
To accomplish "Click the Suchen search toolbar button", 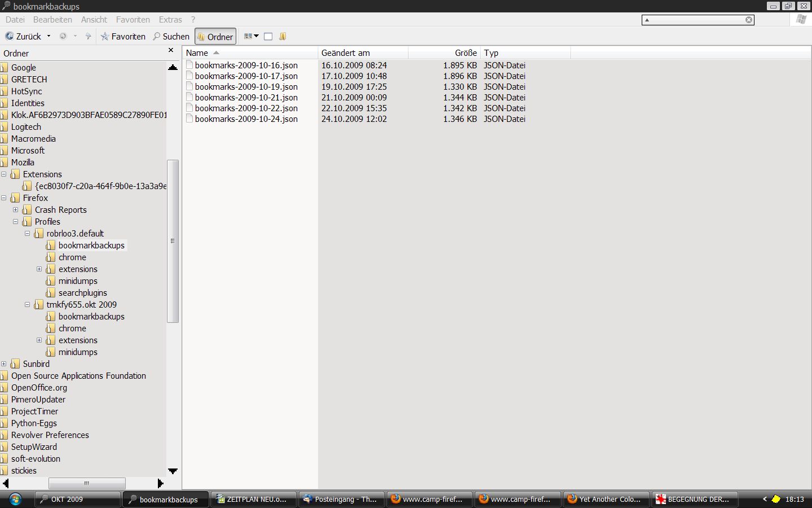I will point(171,36).
